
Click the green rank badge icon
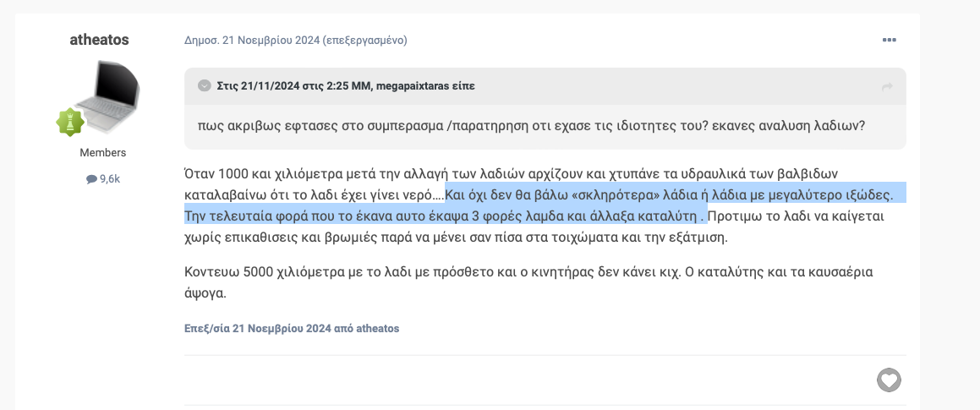tap(70, 122)
